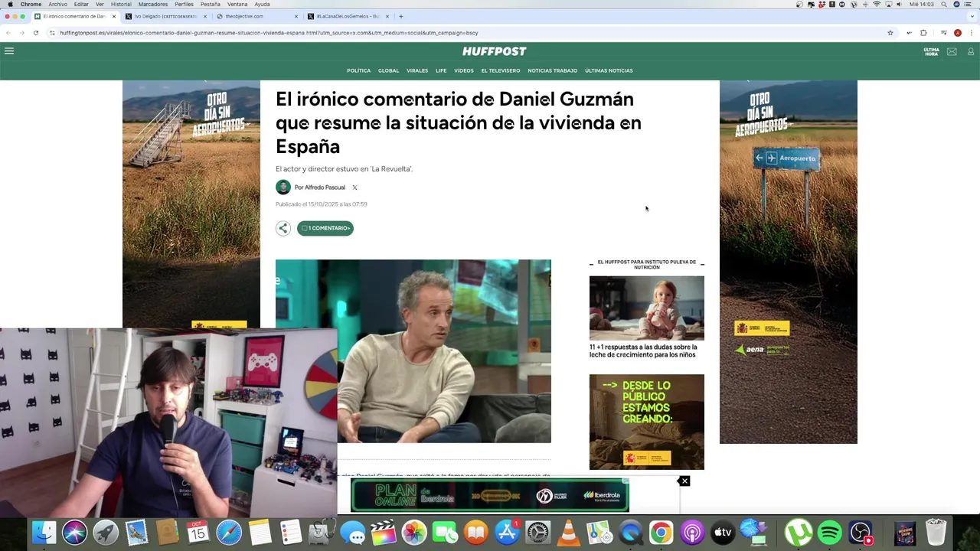Click the left 'Otro día sin aeropuertos' ad
Screen dimensions: 980x551
(191, 204)
